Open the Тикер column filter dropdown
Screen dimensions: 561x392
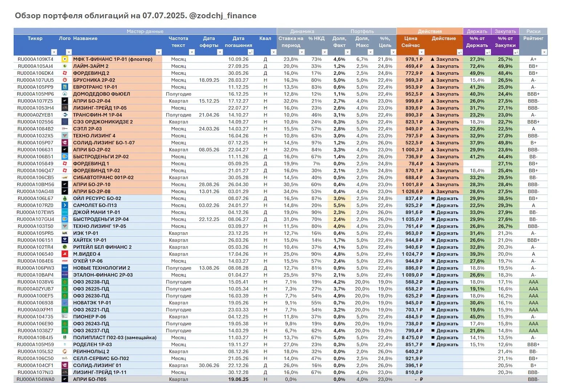pos(54,52)
